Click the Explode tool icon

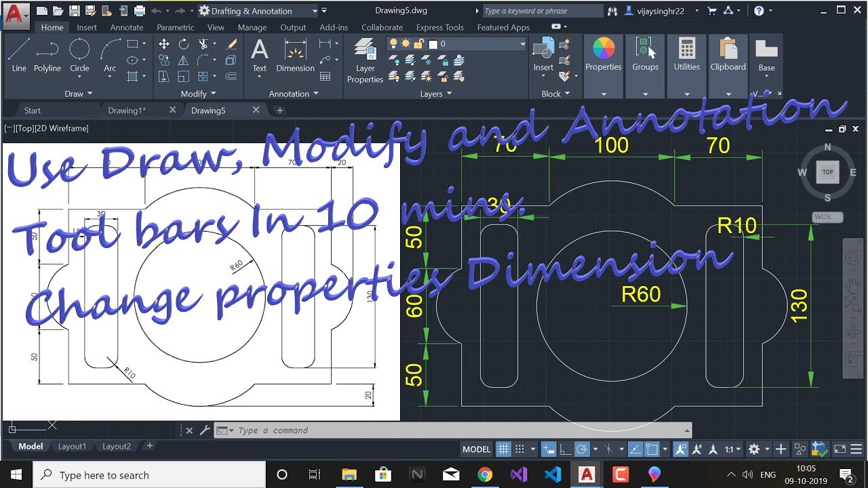[231, 60]
